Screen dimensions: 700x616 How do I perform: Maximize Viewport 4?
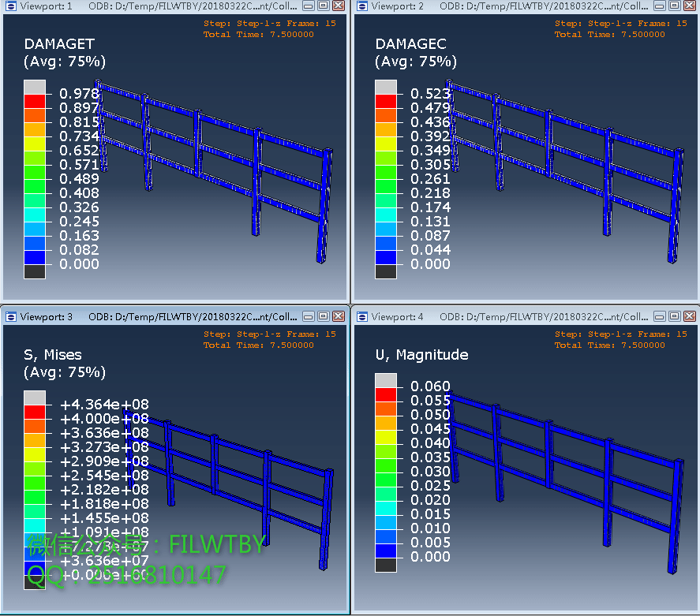(x=675, y=317)
